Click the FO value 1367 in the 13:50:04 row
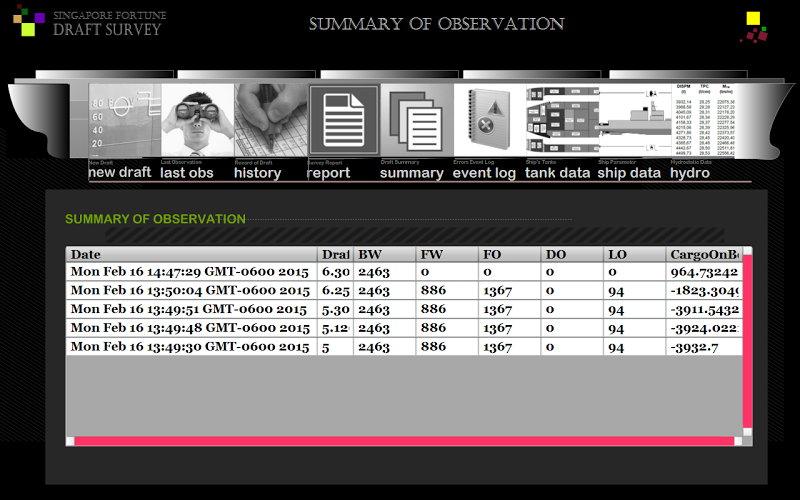Viewport: 800px width, 500px height. click(497, 291)
